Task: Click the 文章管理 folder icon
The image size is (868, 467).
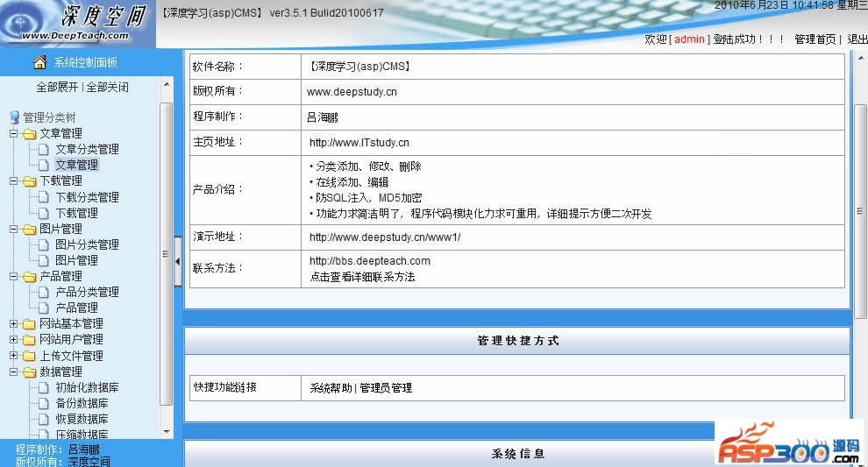Action: [x=29, y=134]
